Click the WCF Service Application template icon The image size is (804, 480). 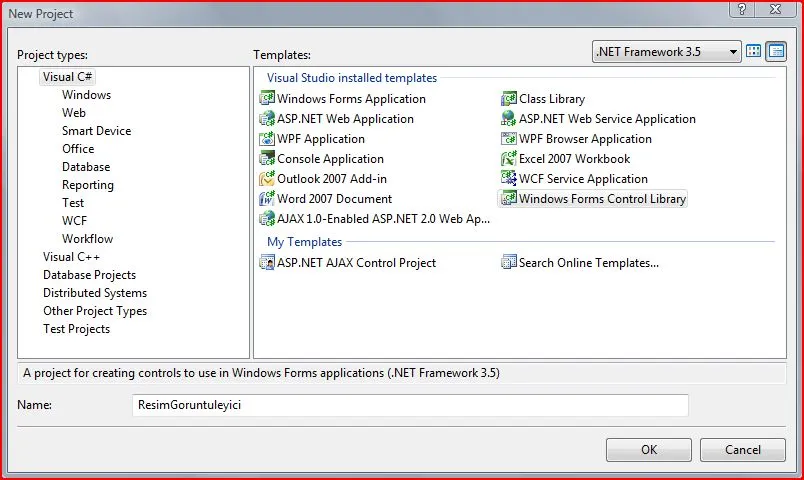click(509, 178)
